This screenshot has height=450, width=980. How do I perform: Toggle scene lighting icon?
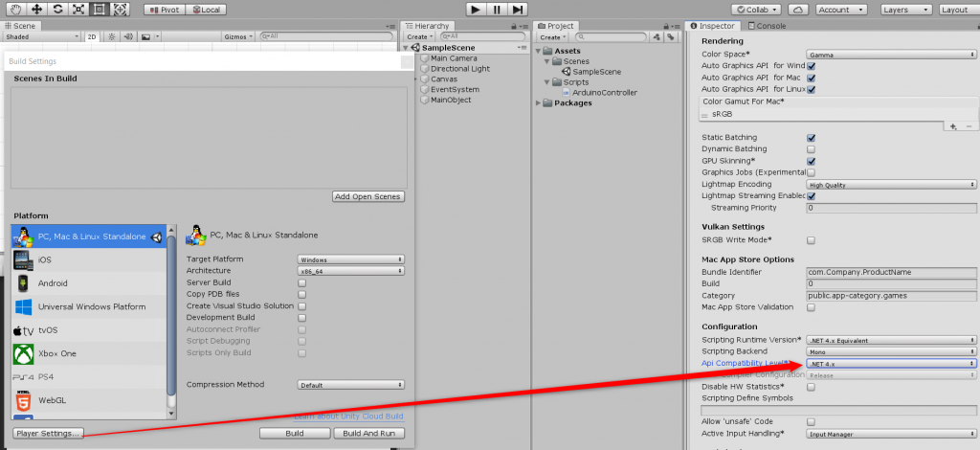tap(111, 37)
